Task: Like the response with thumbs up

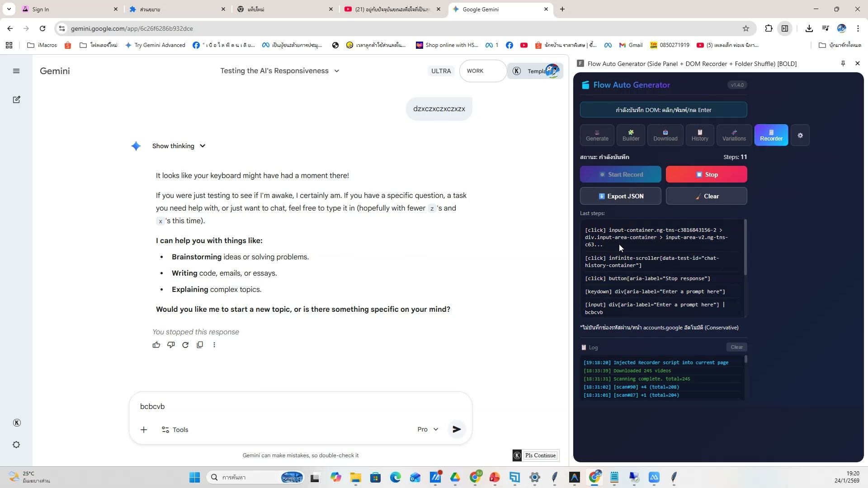Action: coord(156,345)
